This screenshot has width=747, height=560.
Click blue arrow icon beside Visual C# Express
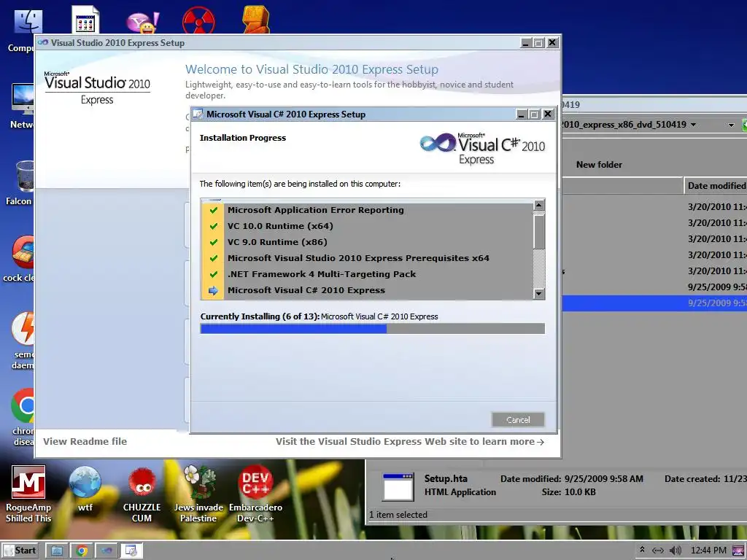click(213, 290)
